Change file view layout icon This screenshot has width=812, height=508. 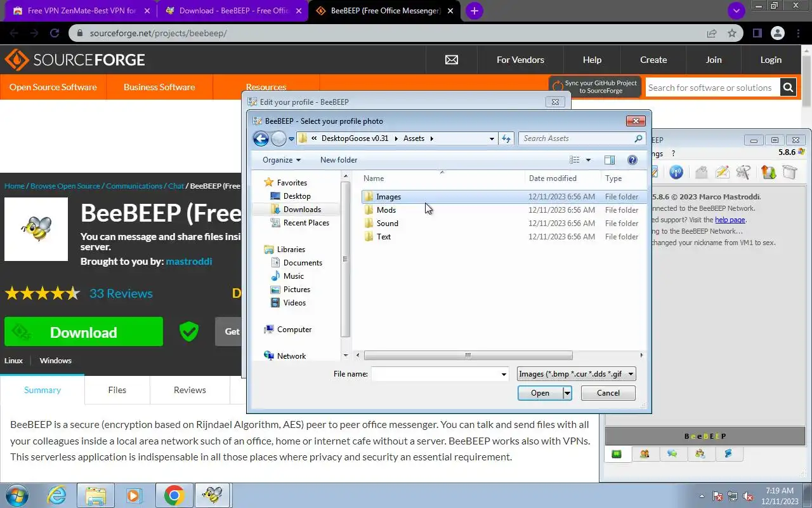coord(575,160)
